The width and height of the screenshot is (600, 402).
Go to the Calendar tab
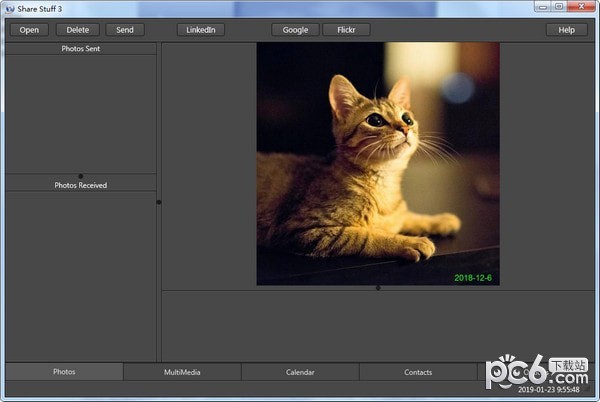coord(300,372)
